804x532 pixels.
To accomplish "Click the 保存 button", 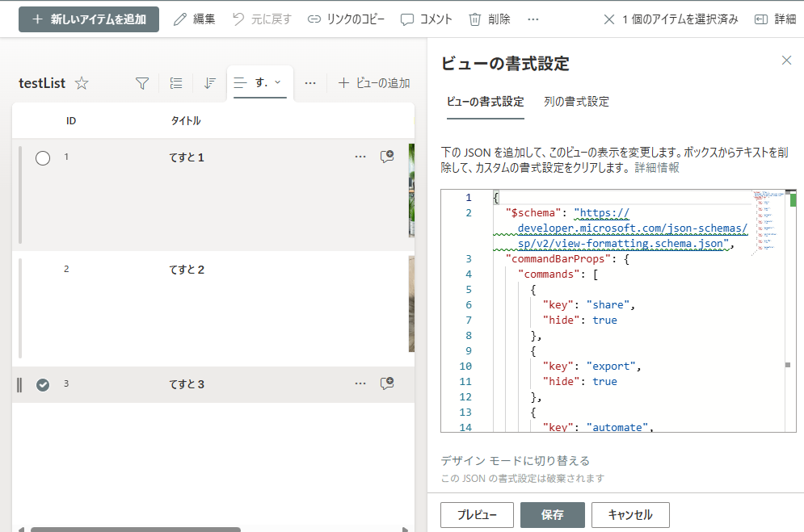I will (x=552, y=514).
